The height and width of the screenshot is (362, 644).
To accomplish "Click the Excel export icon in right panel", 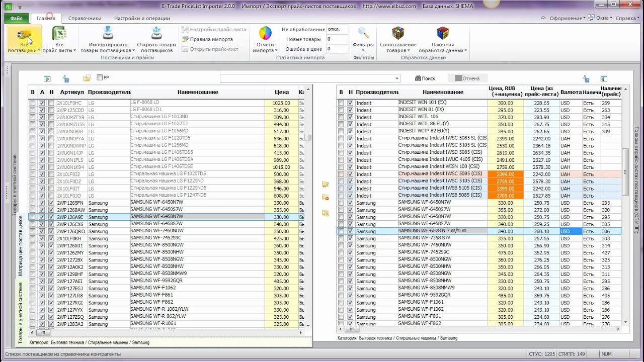I will (x=604, y=78).
